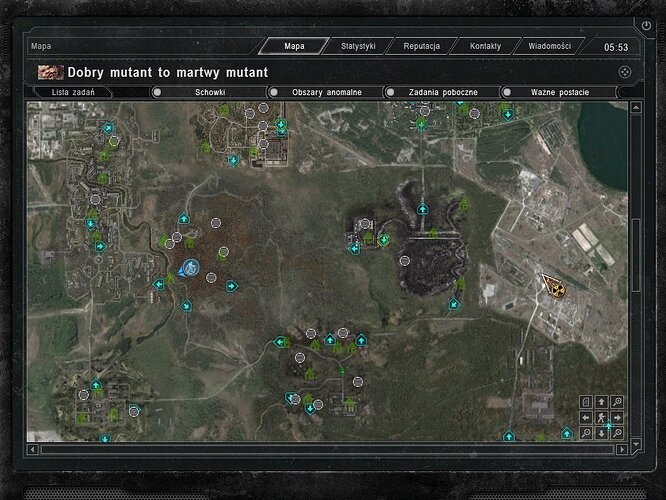The image size is (666, 500).
Task: Open the Kontakty tab
Action: pyautogui.click(x=485, y=46)
